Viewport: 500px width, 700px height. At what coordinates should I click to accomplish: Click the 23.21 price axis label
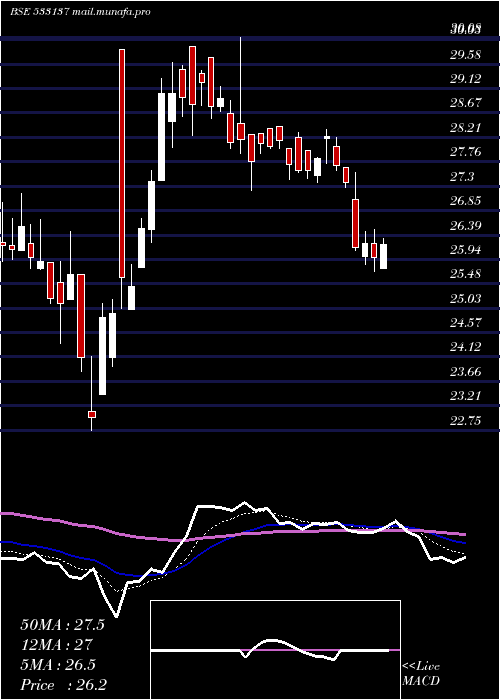[465, 396]
